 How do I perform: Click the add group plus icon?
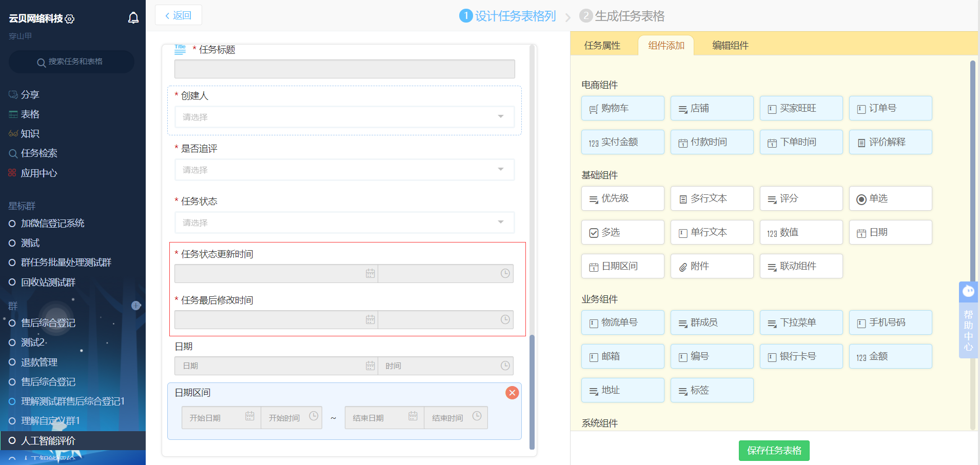[136, 306]
